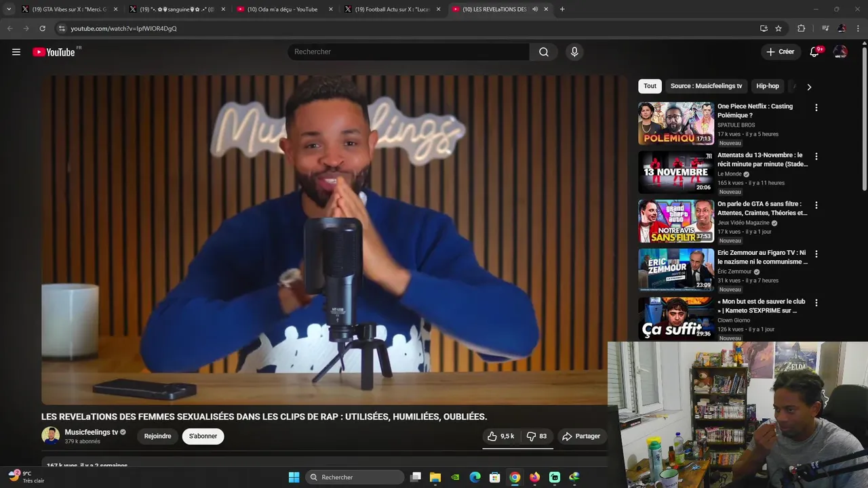The image size is (868, 488).
Task: Open Microsoft Store from the taskbar
Action: pyautogui.click(x=495, y=477)
